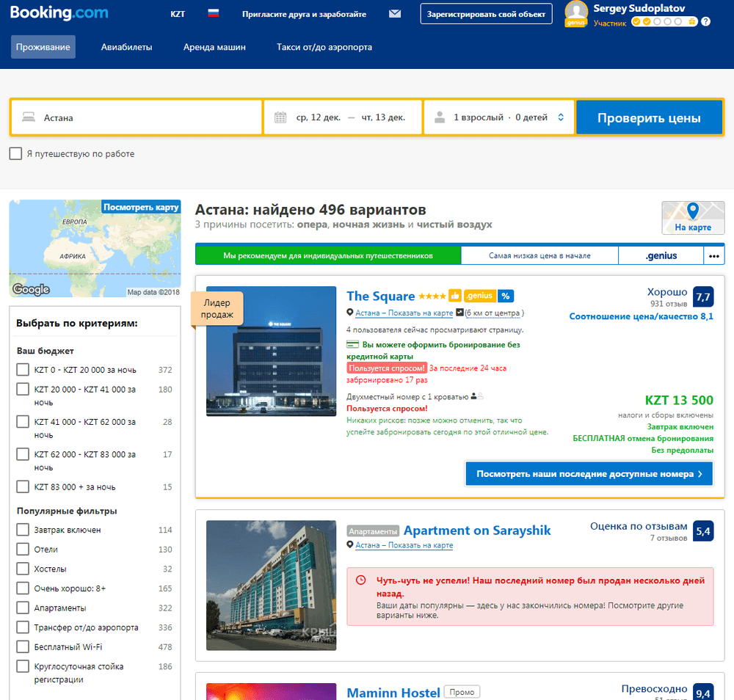Click the Booking.com logo

[59, 12]
